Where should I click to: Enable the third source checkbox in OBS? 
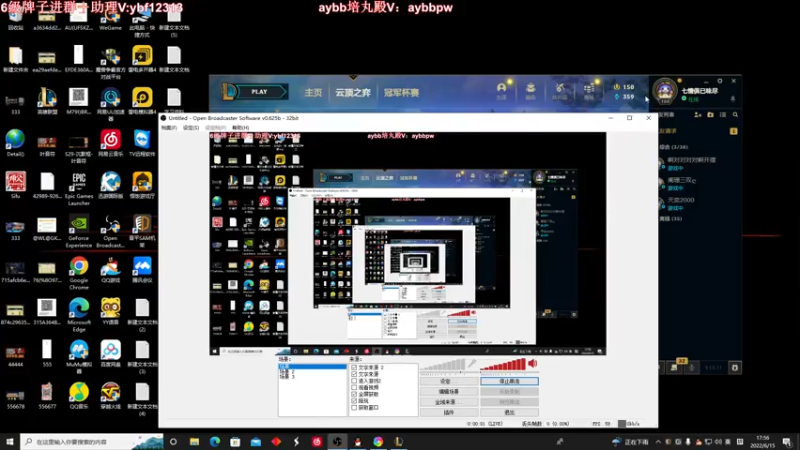click(354, 381)
